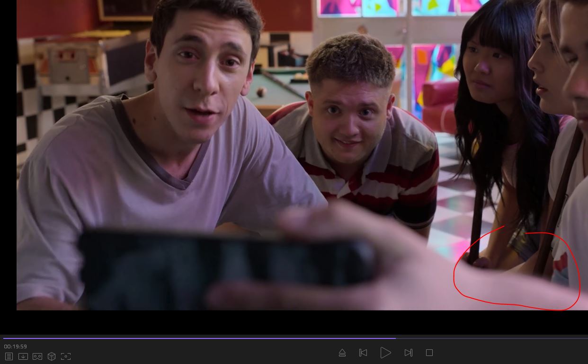This screenshot has height=364, width=588.
Task: Seek to the very start of the progress bar
Action: 4,338
